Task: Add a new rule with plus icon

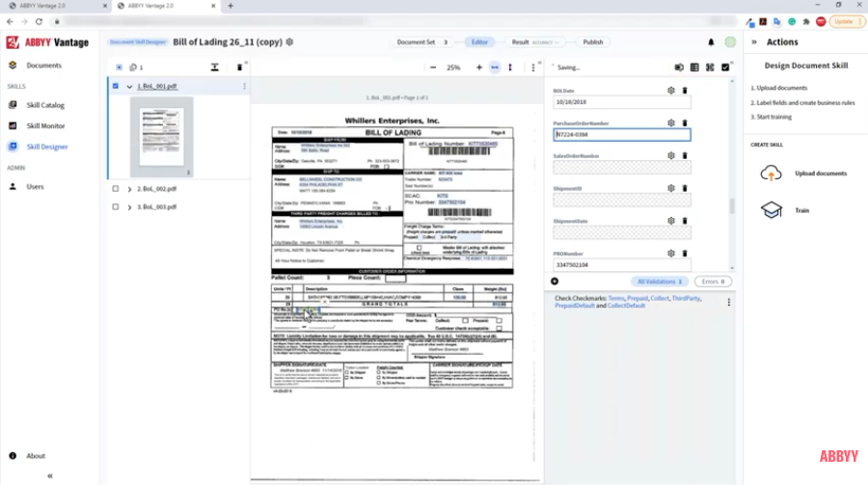Action: (x=555, y=282)
